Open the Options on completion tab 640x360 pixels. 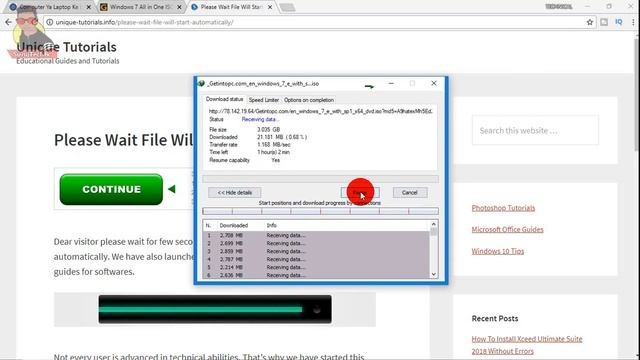coord(309,100)
